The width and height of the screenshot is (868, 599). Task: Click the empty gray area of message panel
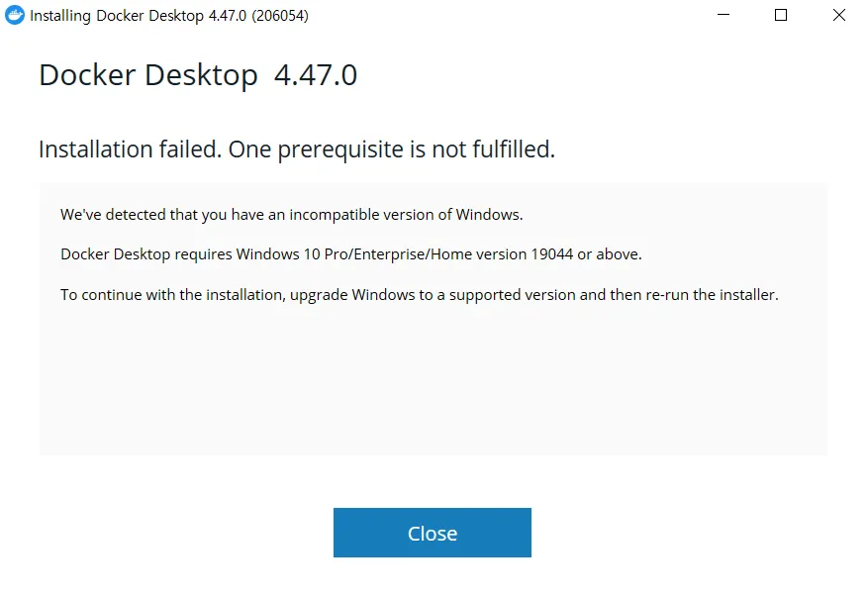tap(433, 386)
